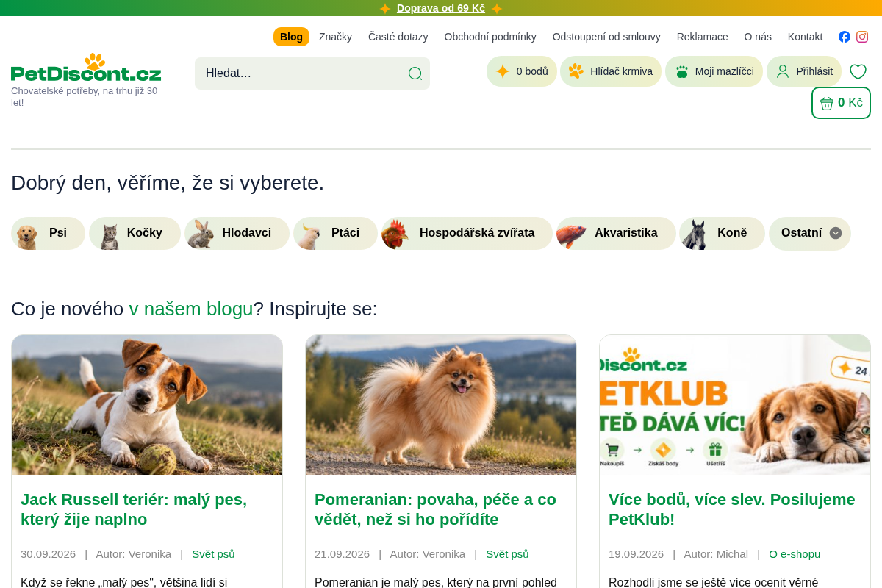This screenshot has height=588, width=882.
Task: Click the search magnifier icon
Action: pos(415,73)
